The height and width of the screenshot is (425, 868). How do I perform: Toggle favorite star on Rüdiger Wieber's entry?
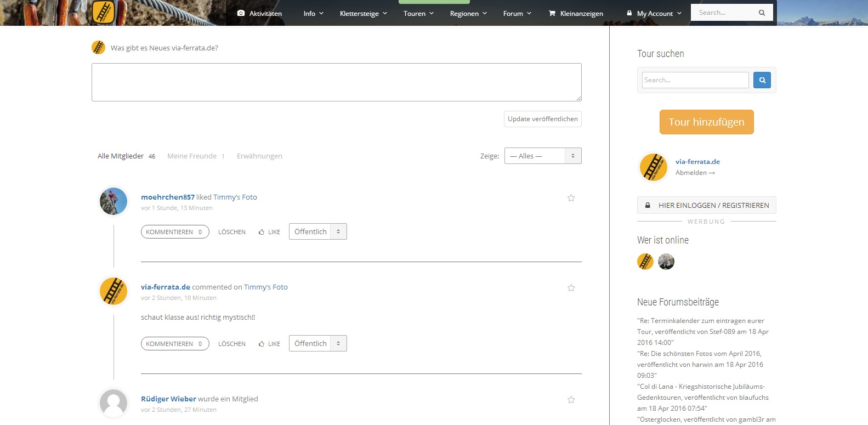[571, 400]
